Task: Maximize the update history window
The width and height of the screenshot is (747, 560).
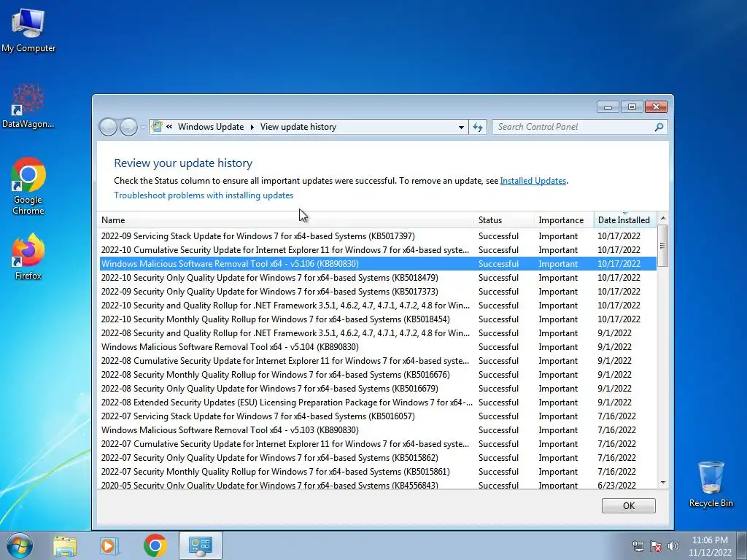Action: coord(632,107)
